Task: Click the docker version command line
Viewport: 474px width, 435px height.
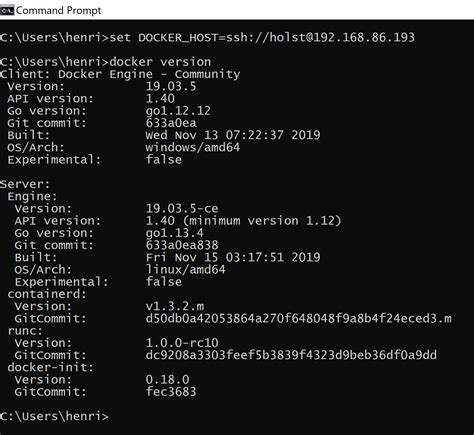Action: click(105, 62)
